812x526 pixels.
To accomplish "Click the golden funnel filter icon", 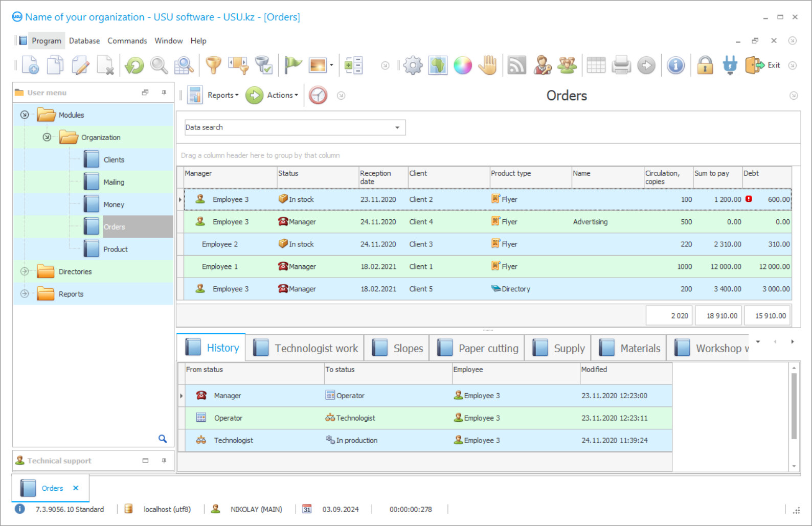I will pos(213,65).
